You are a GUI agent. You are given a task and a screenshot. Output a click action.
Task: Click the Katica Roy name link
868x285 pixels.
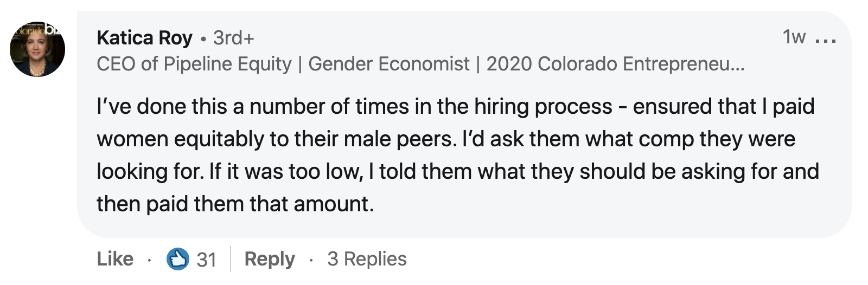(144, 38)
